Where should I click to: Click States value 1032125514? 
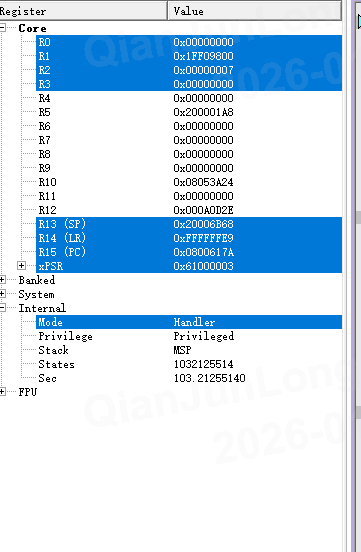pyautogui.click(x=203, y=364)
